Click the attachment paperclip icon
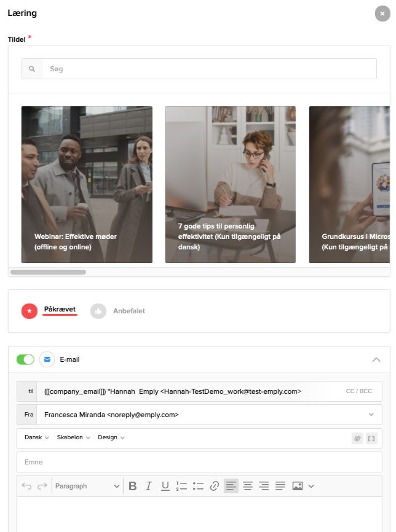 357,438
